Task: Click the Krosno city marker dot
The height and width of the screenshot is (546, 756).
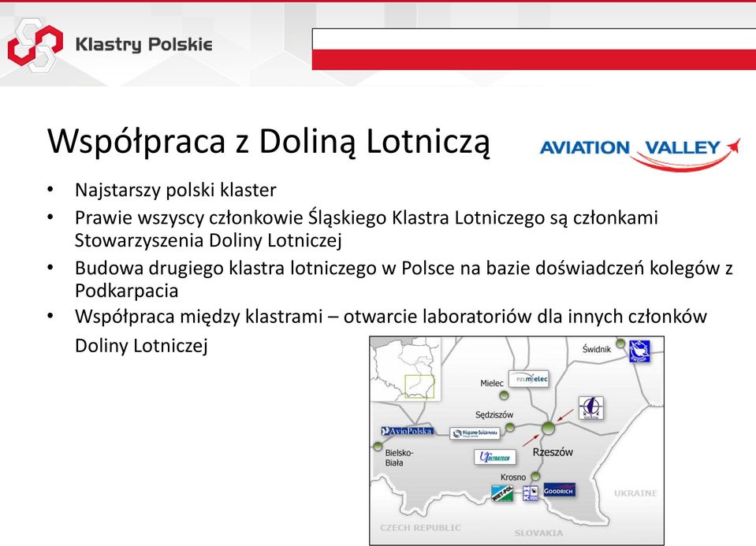Action: [534, 477]
